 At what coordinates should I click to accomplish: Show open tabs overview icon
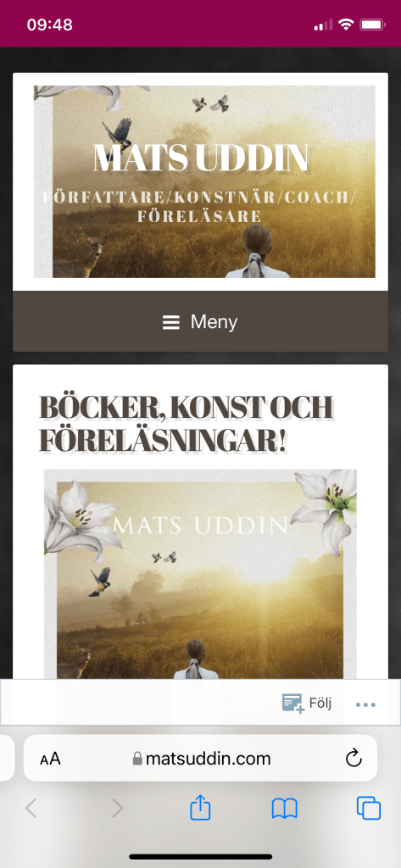[368, 808]
